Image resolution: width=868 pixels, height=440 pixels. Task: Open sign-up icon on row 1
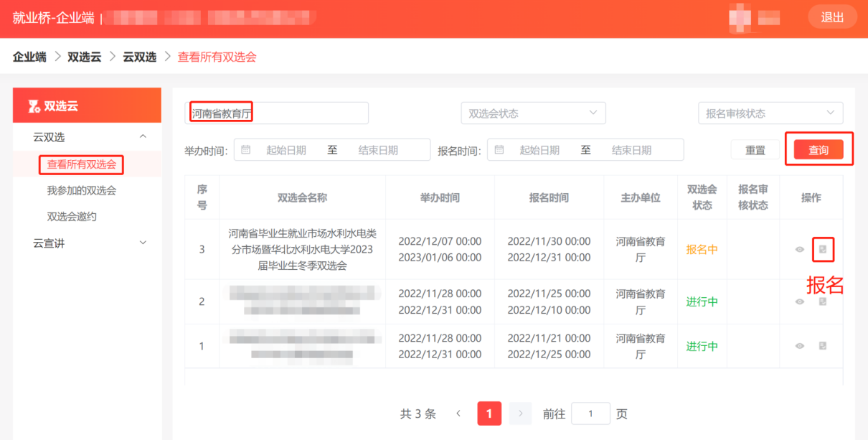coord(823,345)
